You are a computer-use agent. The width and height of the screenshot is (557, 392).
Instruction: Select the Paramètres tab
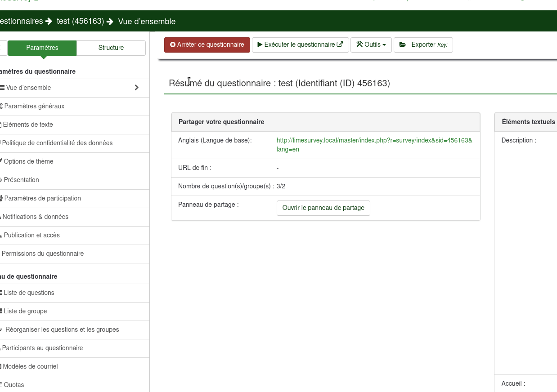pyautogui.click(x=42, y=48)
